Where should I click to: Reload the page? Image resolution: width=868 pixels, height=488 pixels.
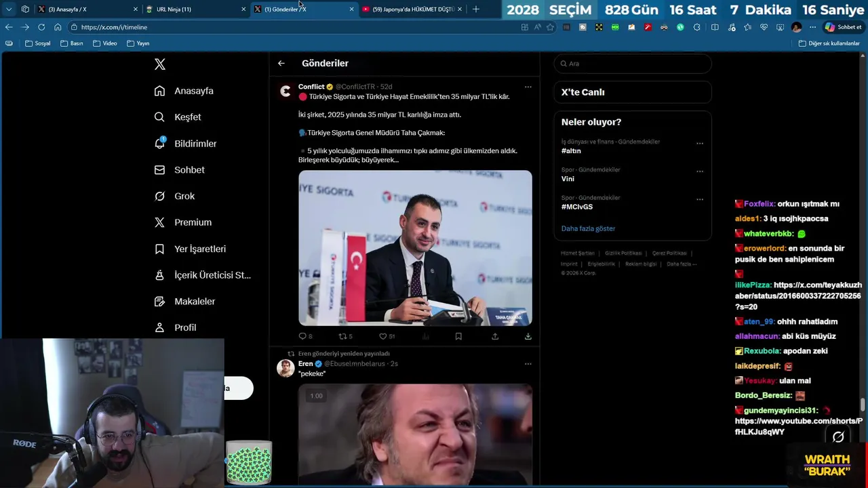[x=41, y=27]
